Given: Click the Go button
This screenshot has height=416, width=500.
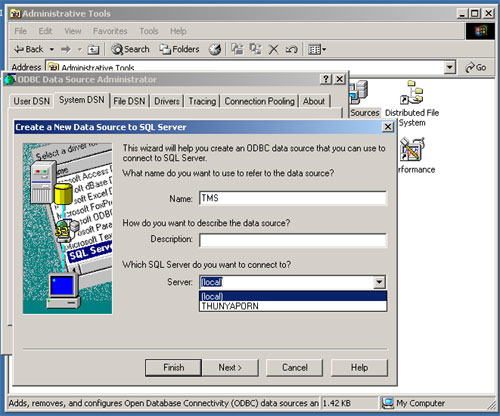Looking at the screenshot, I should pyautogui.click(x=476, y=67).
